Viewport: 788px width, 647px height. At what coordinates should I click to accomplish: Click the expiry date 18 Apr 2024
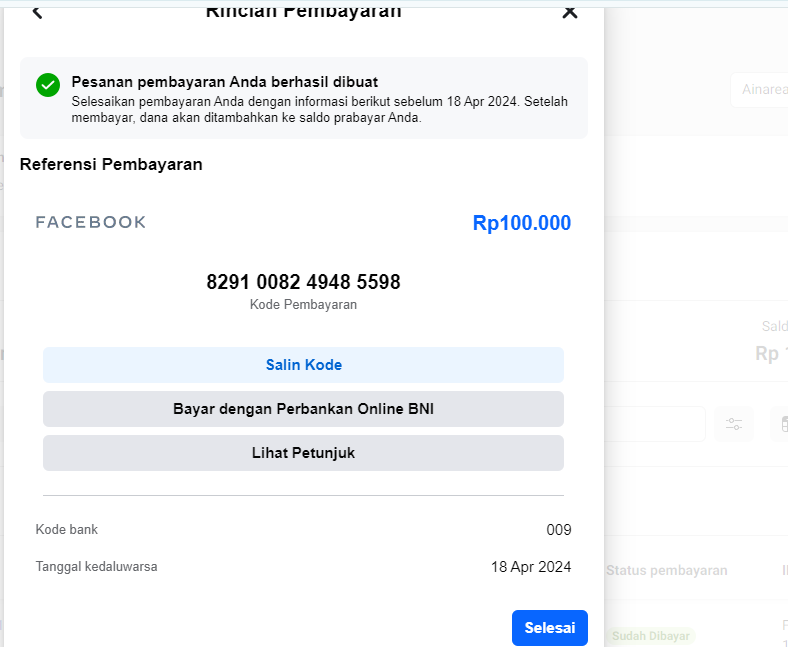(x=531, y=567)
